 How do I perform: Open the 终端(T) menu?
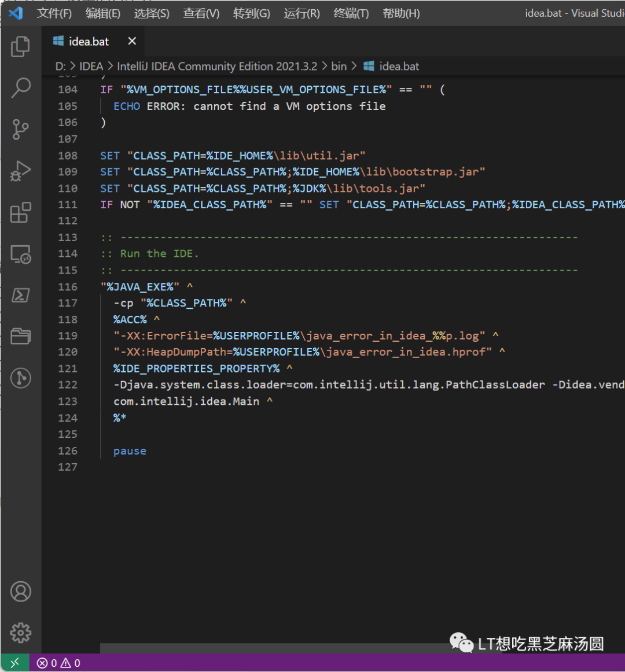click(351, 13)
